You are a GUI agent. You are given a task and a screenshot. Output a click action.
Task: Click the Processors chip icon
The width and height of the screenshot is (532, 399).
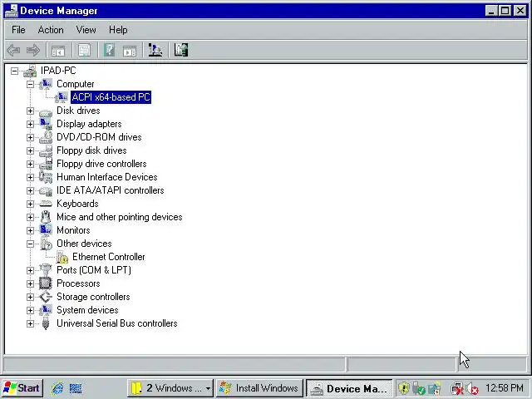click(x=46, y=283)
